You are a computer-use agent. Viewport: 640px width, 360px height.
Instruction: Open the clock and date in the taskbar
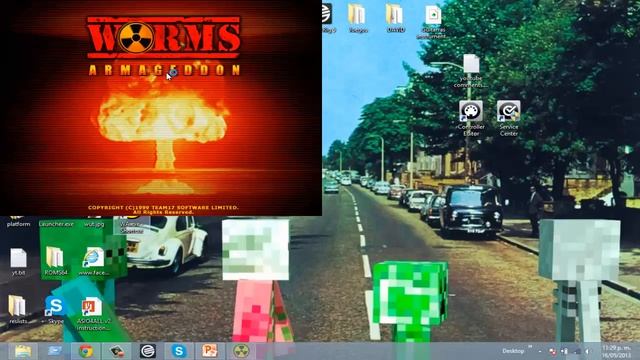tap(616, 351)
